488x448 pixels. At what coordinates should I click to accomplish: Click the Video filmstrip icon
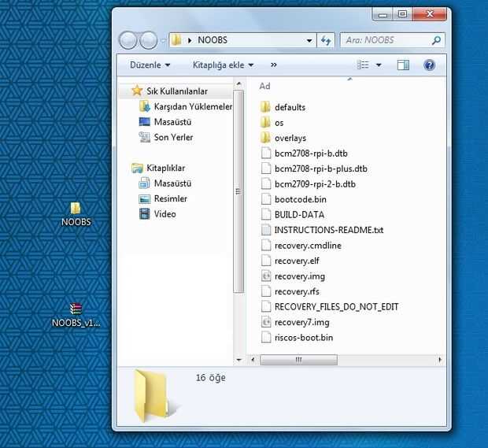coord(144,214)
